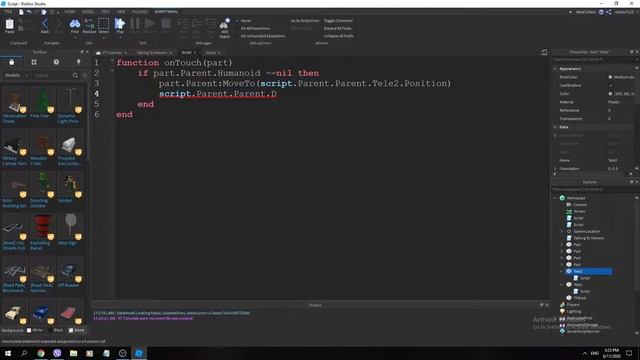Click the Back navigation arrow
Screen dimensions: 640x360
[x=45, y=24]
